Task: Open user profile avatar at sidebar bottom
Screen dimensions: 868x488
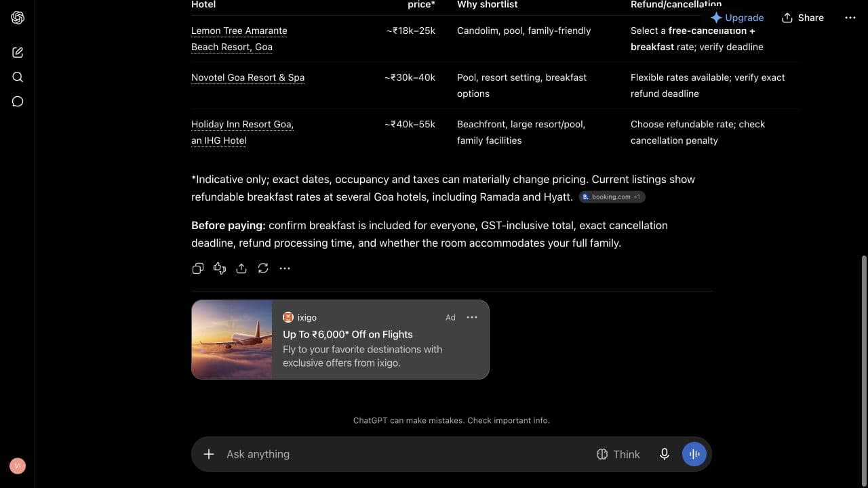Action: (18, 466)
